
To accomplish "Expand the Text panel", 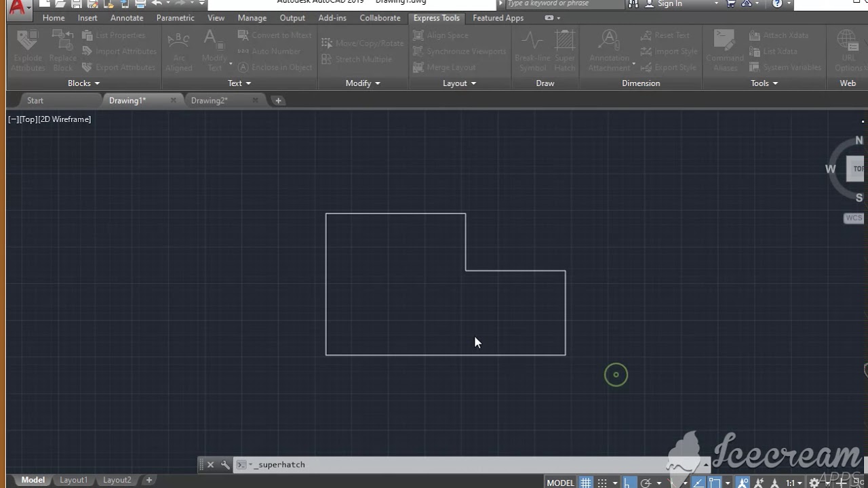I will point(239,83).
